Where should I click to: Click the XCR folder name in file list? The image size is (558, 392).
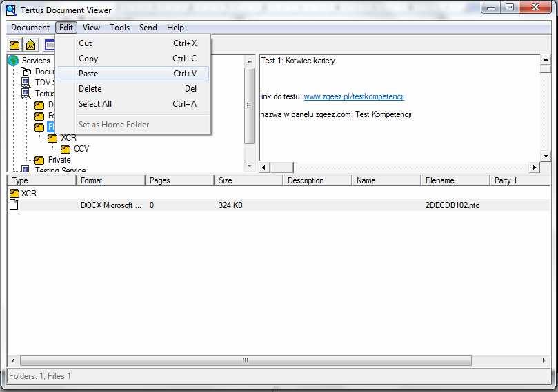[29, 194]
